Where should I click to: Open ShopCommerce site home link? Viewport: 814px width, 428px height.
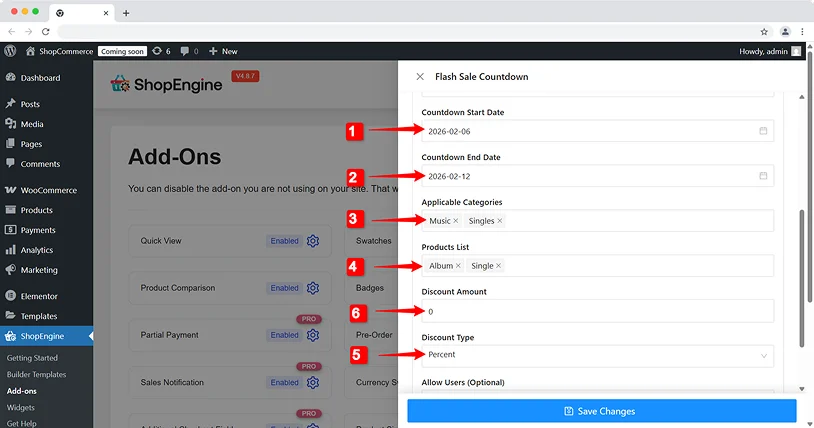[x=59, y=51]
